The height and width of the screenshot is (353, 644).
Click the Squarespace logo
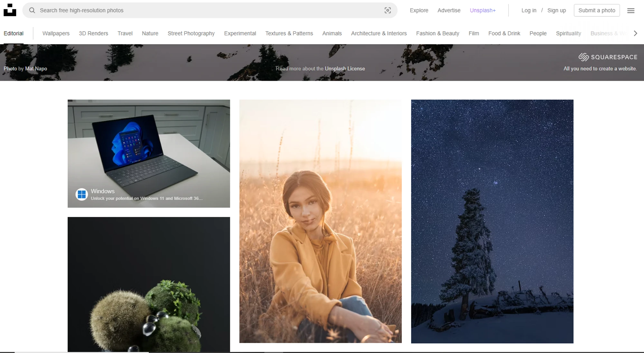[608, 57]
